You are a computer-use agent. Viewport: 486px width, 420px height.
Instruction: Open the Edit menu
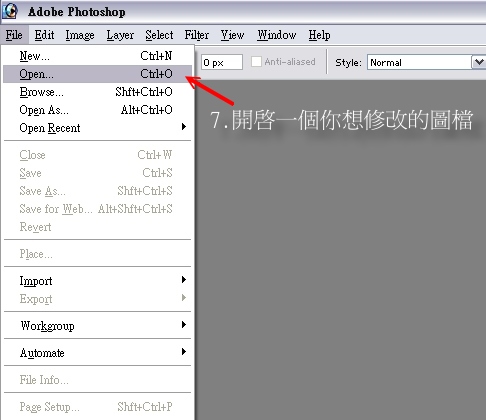tap(44, 35)
